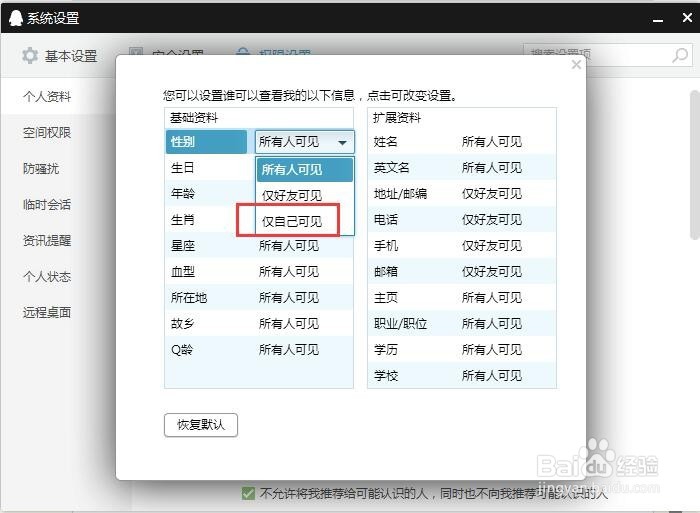Image resolution: width=700 pixels, height=513 pixels.
Task: Select 远程桌面 in the left sidebar
Action: coord(47,313)
